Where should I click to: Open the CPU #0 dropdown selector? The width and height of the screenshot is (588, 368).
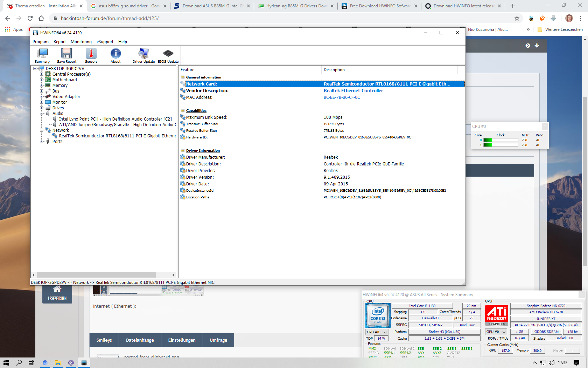click(x=377, y=332)
